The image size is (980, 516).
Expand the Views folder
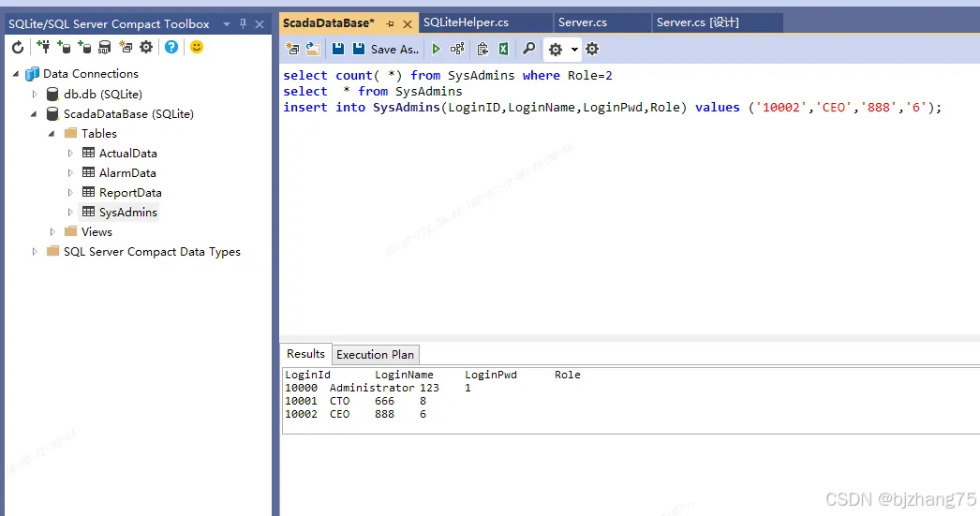[52, 231]
